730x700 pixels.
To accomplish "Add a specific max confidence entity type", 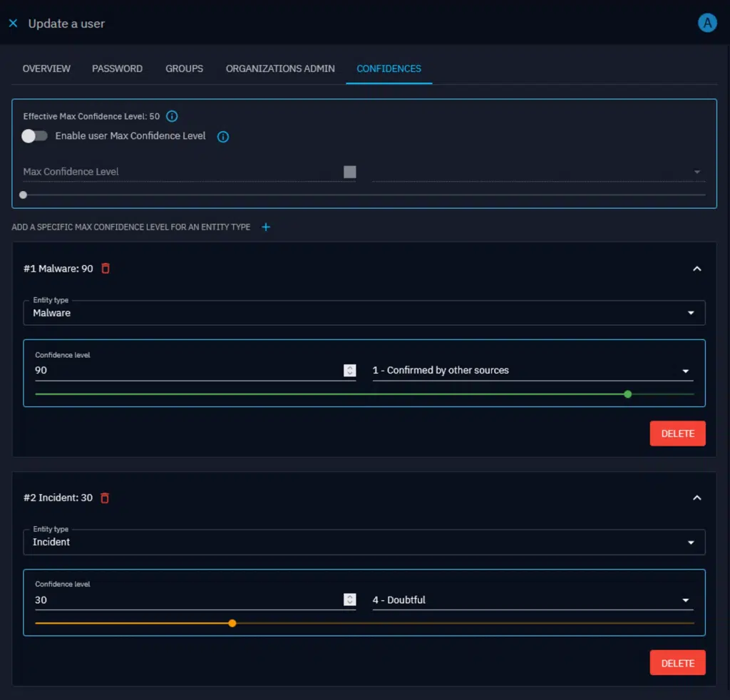I will point(266,227).
